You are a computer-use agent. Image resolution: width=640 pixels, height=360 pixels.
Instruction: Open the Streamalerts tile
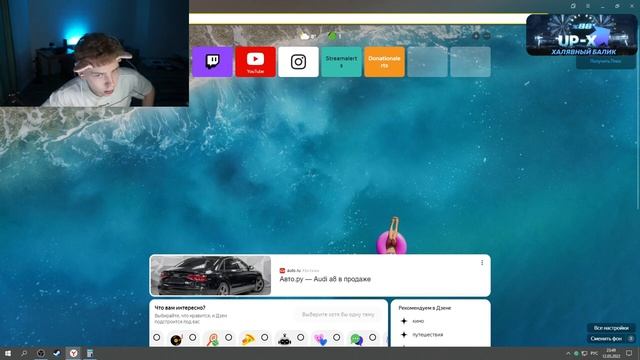[341, 62]
